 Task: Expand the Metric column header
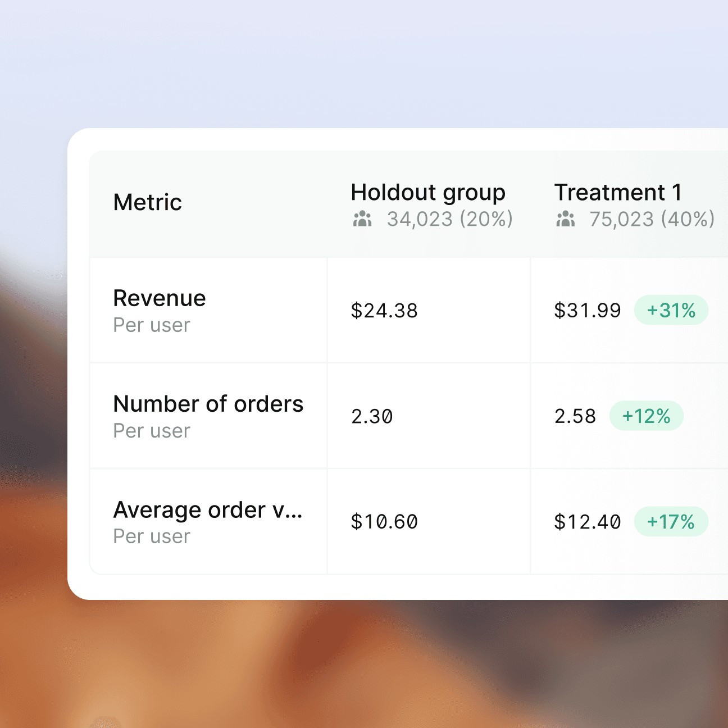147,201
